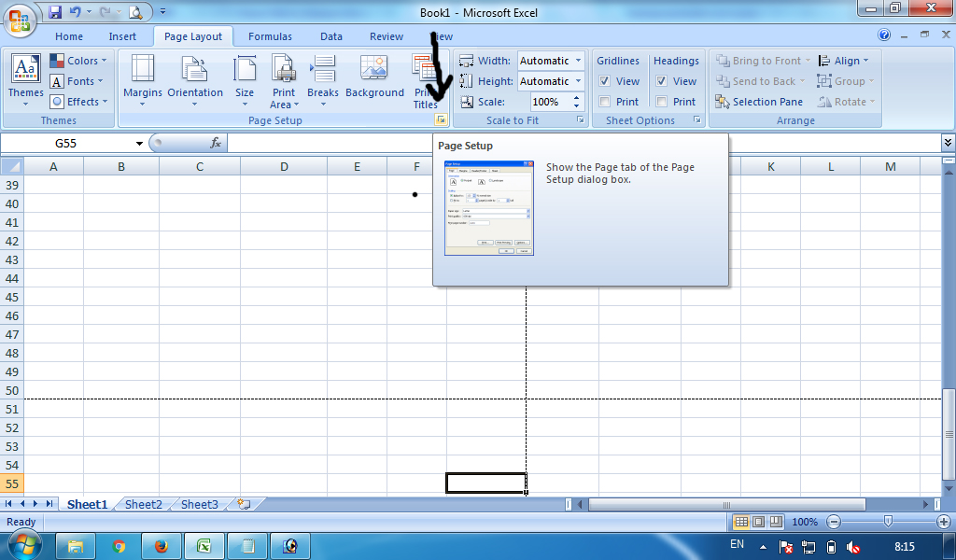The height and width of the screenshot is (560, 956).
Task: Open the Selection Pane
Action: click(759, 102)
